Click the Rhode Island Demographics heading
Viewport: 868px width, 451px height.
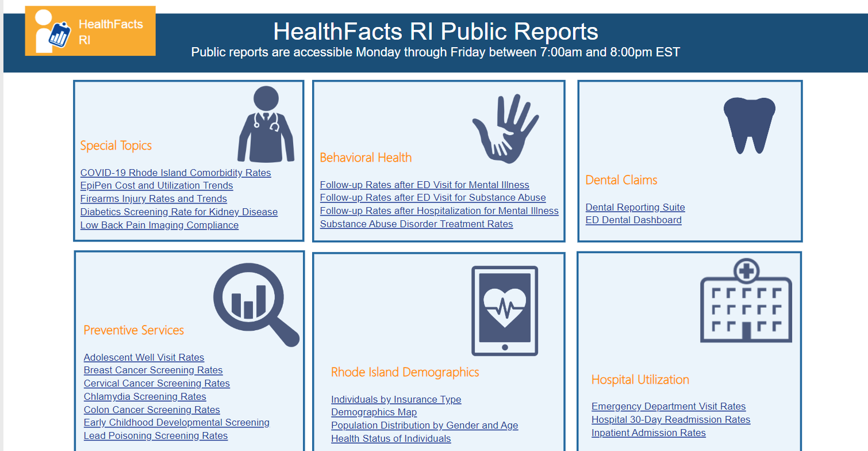pos(405,372)
